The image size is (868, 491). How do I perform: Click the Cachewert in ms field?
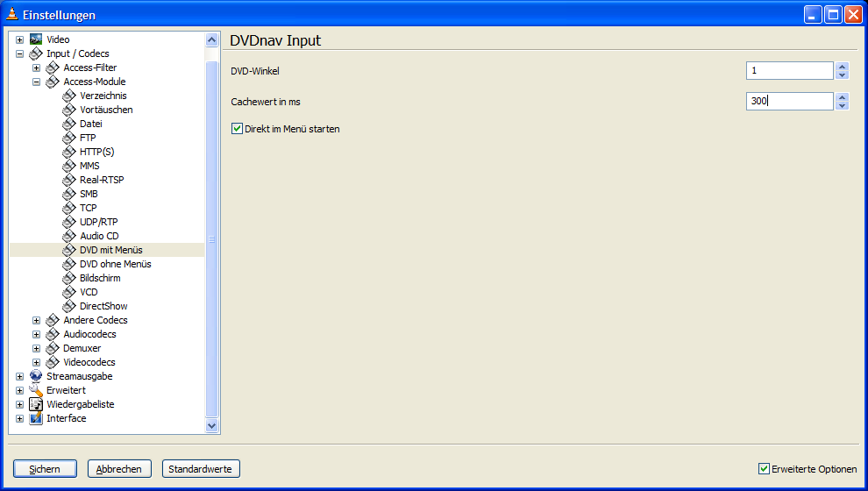tap(789, 101)
